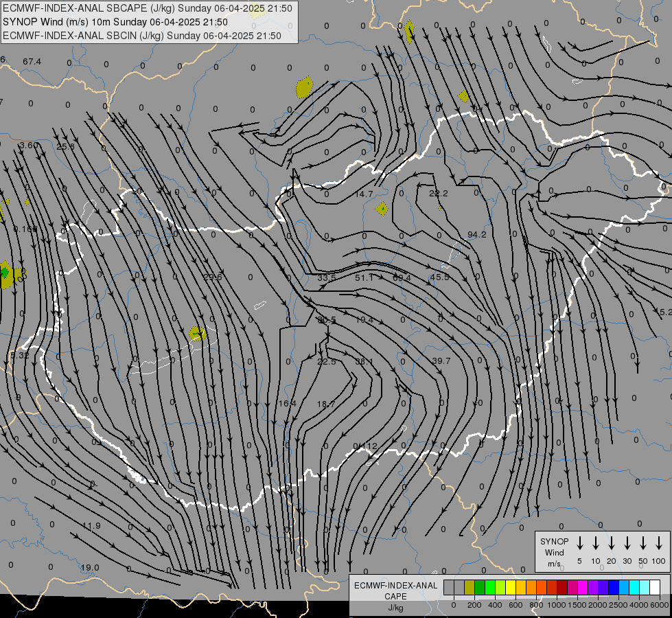The width and height of the screenshot is (672, 618).
Task: Select the pure yellow CAPE legend swatch
Action: point(511,587)
